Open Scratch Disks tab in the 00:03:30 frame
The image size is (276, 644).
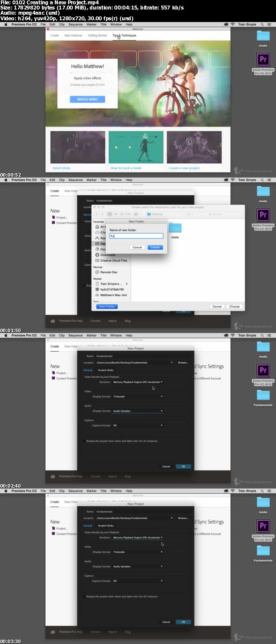click(x=106, y=526)
